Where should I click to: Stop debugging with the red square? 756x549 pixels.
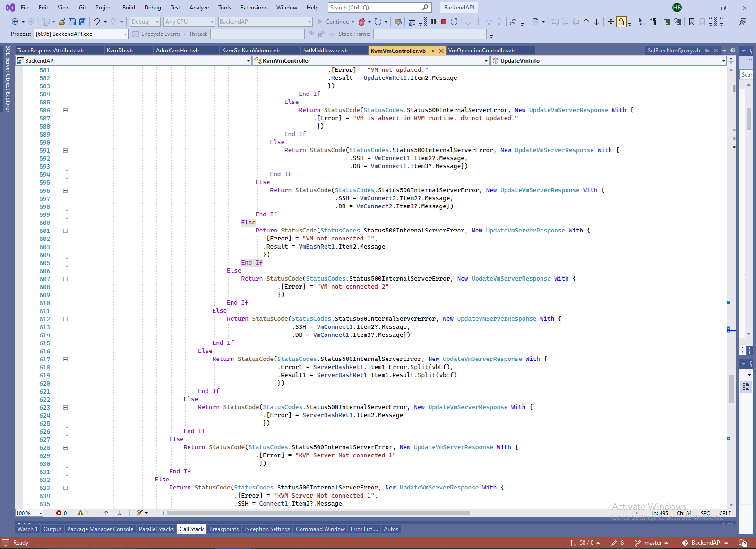pos(444,22)
